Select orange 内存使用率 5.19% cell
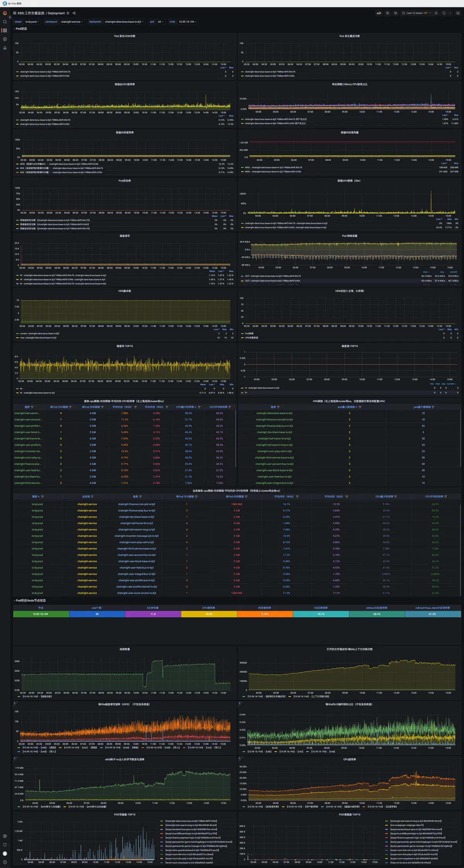The image size is (464, 868). 265,614
